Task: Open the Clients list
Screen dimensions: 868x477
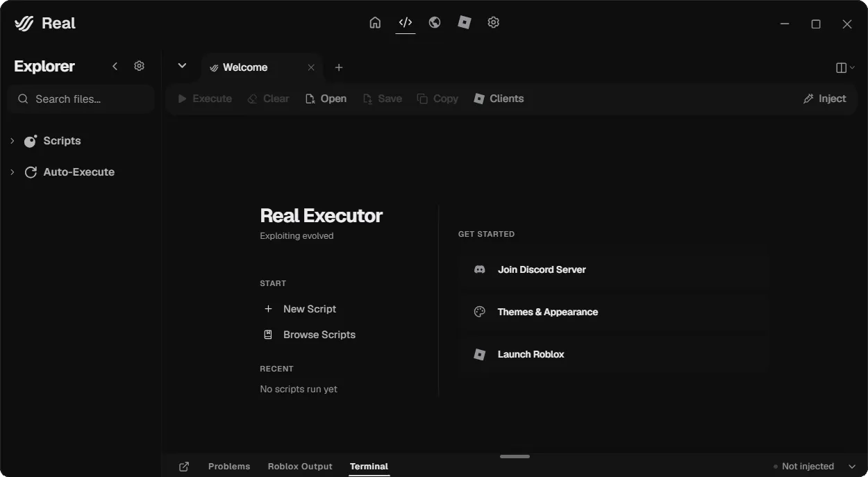Action: click(499, 99)
